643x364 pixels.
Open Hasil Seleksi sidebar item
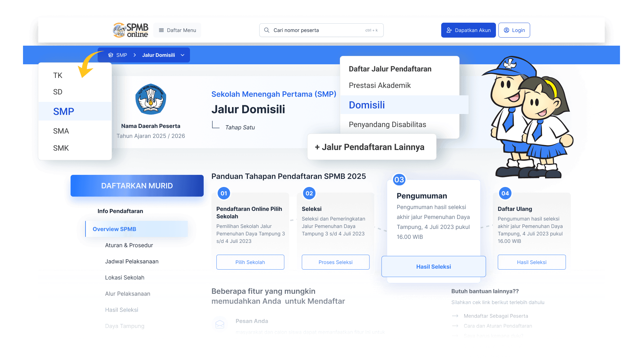pos(122,310)
